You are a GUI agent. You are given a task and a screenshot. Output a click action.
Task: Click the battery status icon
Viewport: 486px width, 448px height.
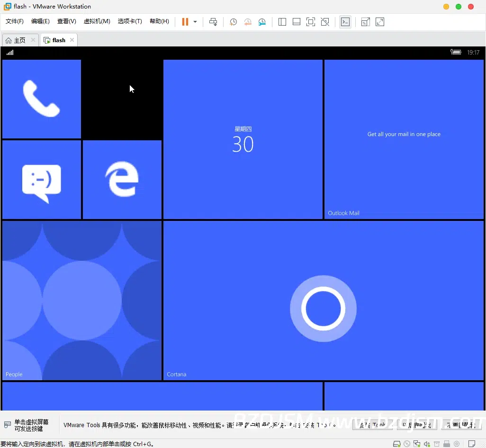(x=456, y=52)
